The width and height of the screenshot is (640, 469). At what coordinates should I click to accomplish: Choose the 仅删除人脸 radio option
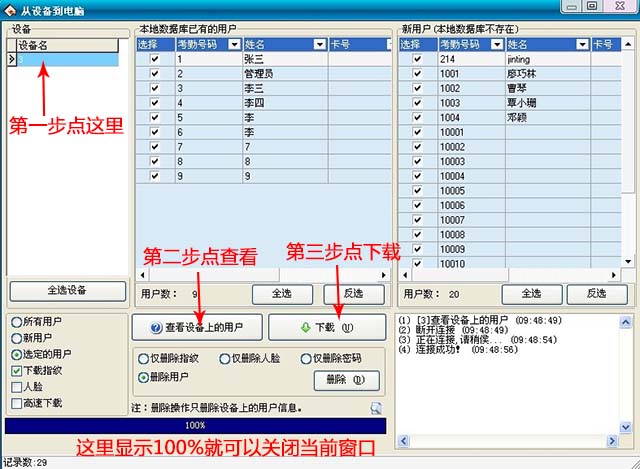(224, 359)
